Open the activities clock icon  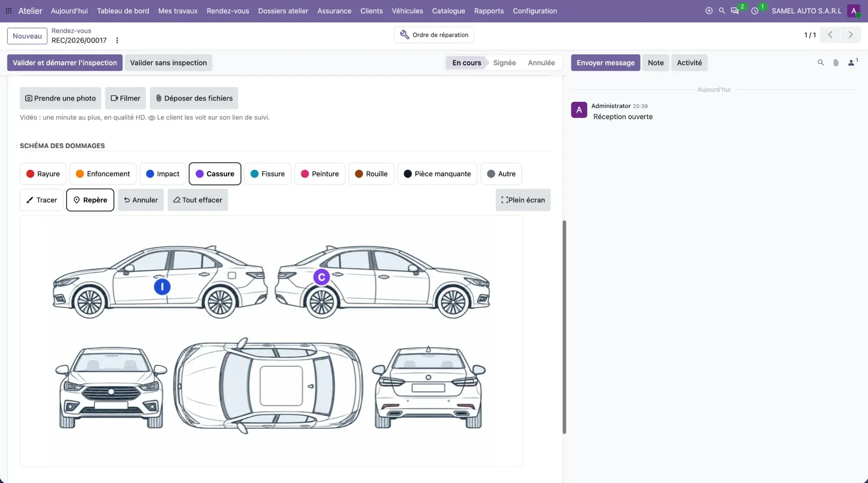(755, 11)
